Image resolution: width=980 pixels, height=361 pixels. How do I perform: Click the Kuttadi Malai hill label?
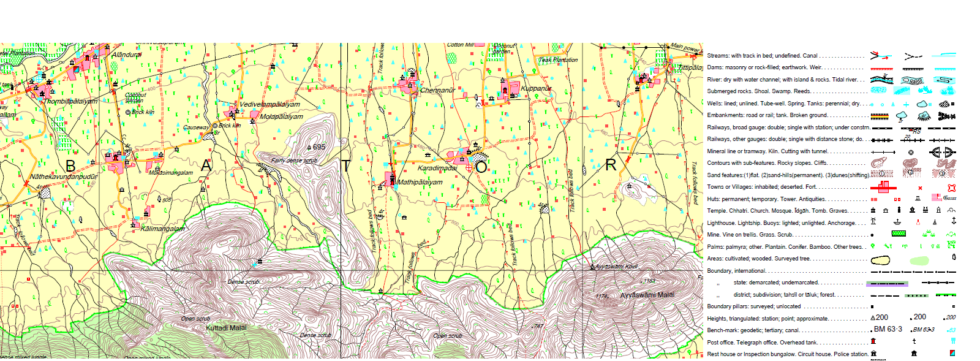point(226,328)
